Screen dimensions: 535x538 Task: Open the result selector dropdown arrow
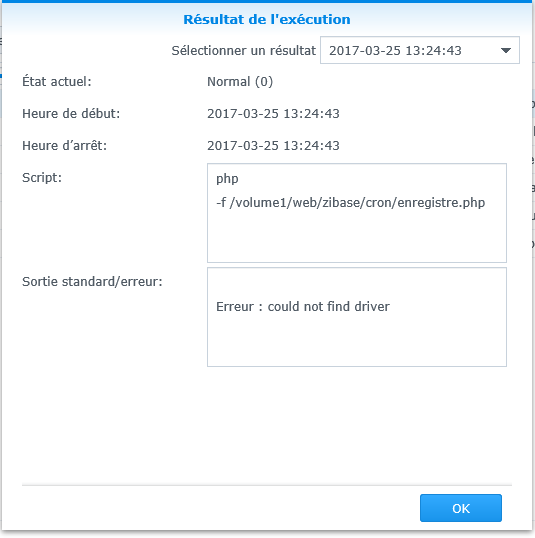click(505, 50)
